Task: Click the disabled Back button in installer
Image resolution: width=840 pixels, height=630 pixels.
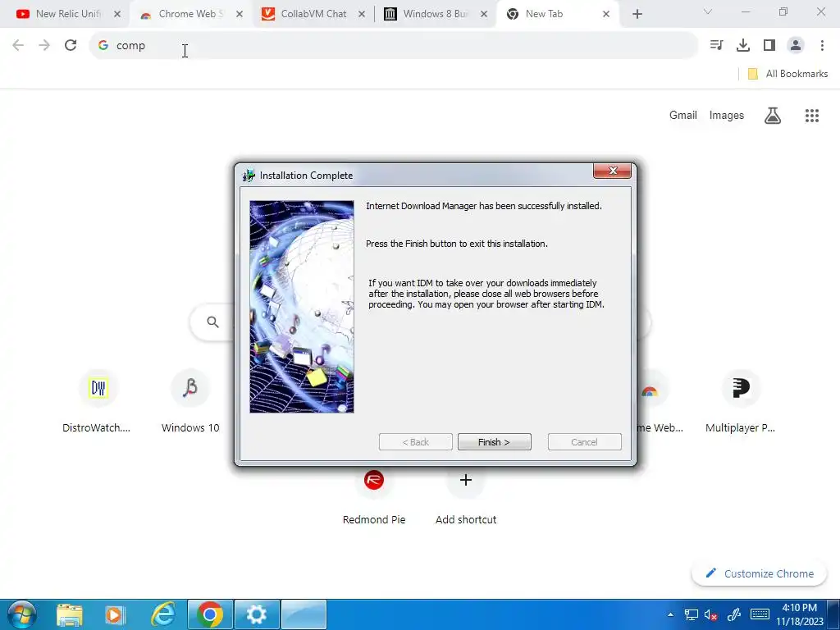Action: tap(415, 442)
